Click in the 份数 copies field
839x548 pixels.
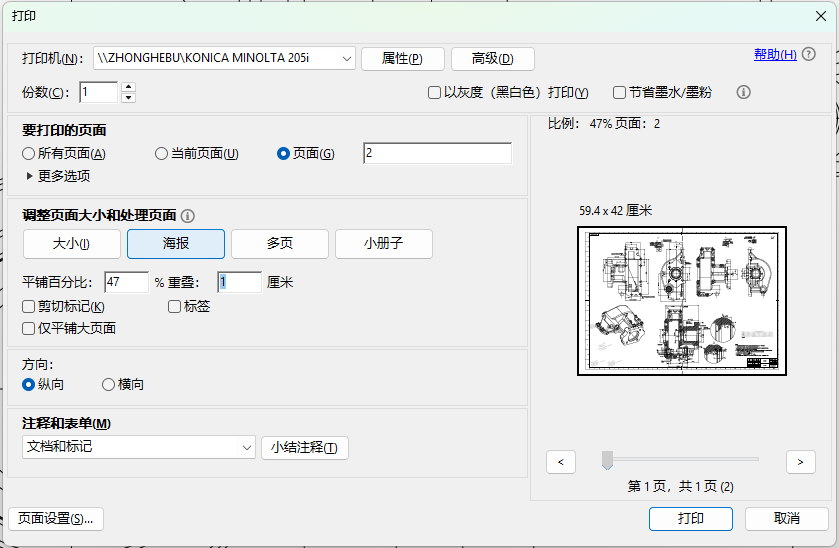(x=98, y=92)
